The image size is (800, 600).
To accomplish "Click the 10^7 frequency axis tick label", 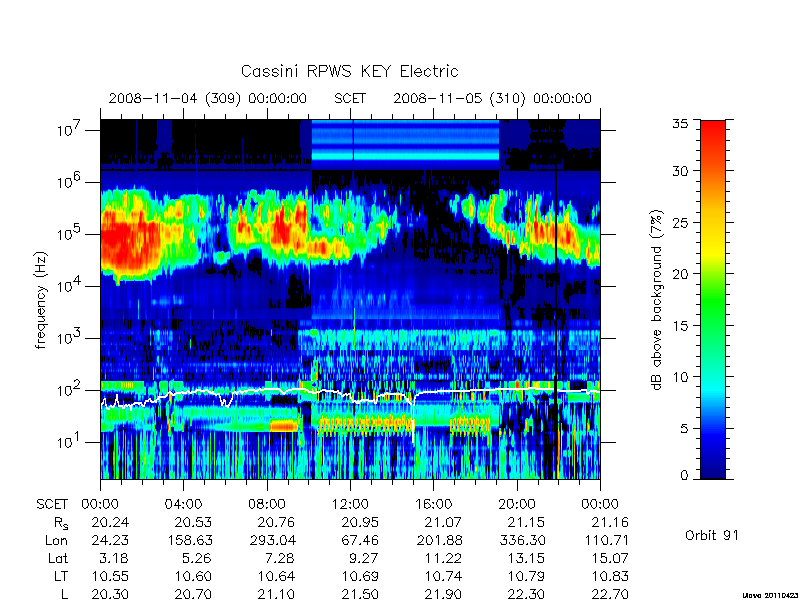I will pos(69,129).
